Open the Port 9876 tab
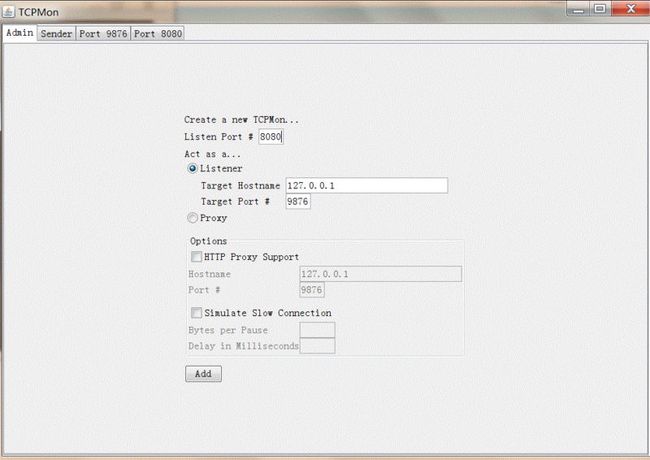 pyautogui.click(x=103, y=34)
